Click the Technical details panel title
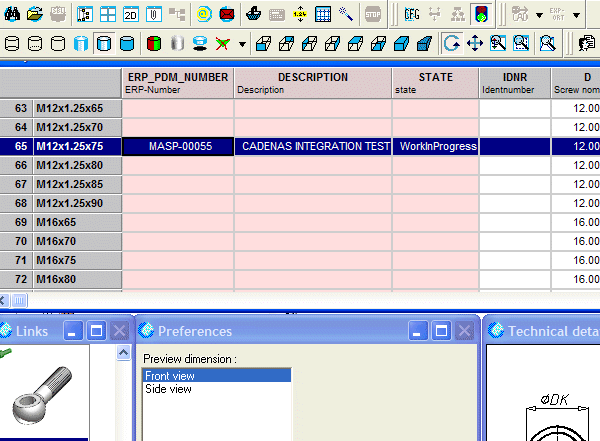Screen dimensions: 600x441 [x=554, y=331]
